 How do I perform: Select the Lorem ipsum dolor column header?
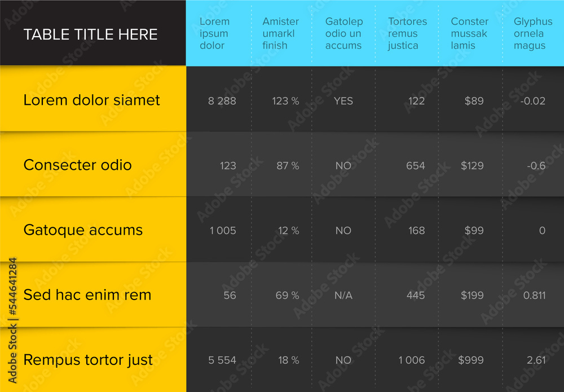(x=214, y=33)
